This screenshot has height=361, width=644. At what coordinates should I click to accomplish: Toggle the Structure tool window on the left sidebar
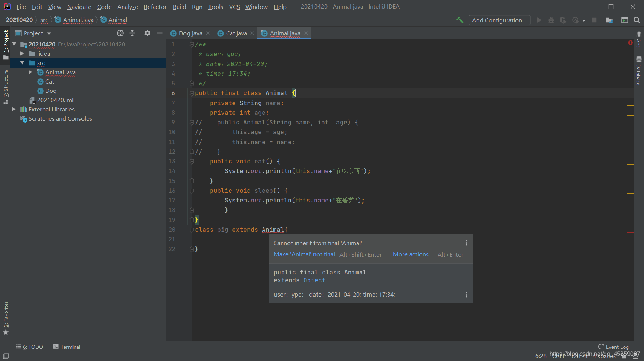point(6,87)
